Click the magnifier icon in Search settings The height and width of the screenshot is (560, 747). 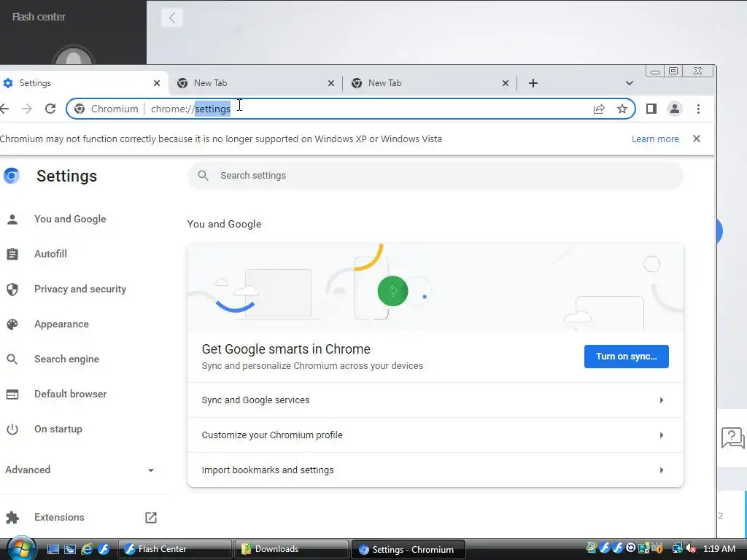(203, 176)
